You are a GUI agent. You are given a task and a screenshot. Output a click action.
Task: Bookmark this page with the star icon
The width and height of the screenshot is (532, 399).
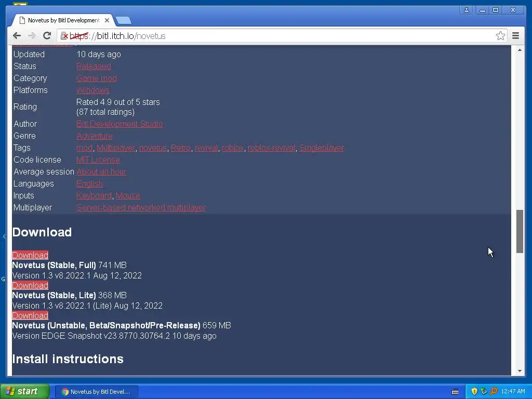[500, 36]
